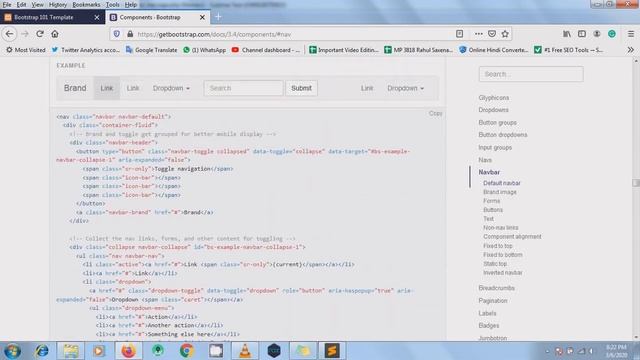Click the Submit button in navbar
The image size is (640, 360).
[x=301, y=88]
